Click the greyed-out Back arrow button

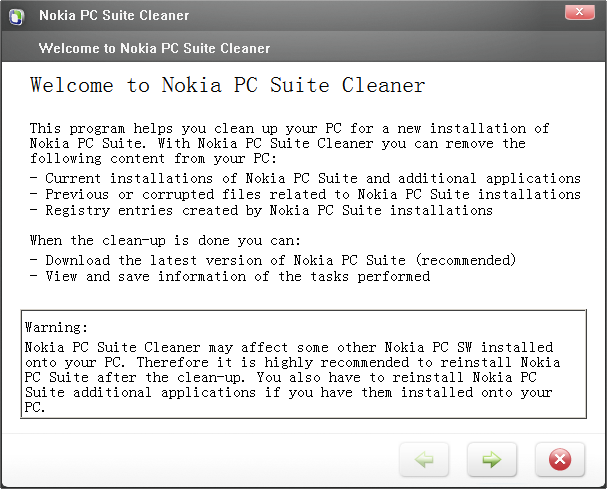pyautogui.click(x=423, y=459)
